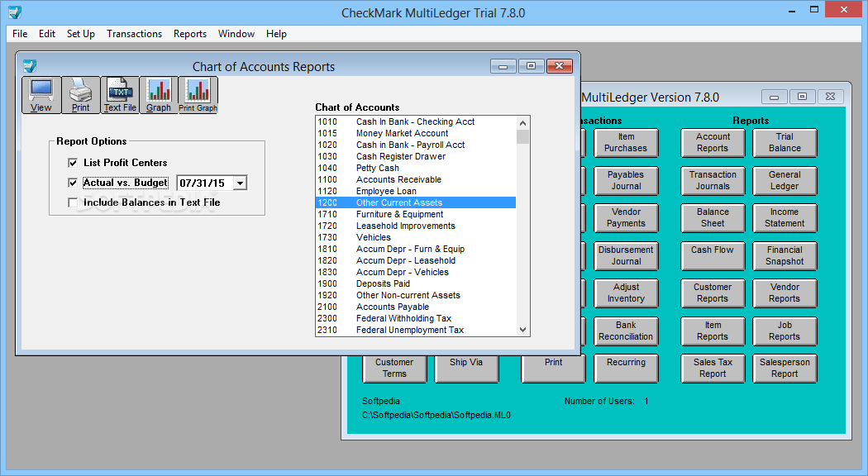Open Bank Reconciliation button
This screenshot has width=868, height=476.
626,331
